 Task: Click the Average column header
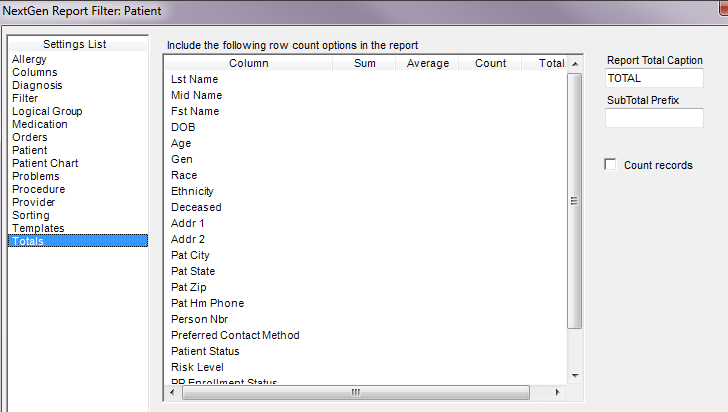coord(428,63)
